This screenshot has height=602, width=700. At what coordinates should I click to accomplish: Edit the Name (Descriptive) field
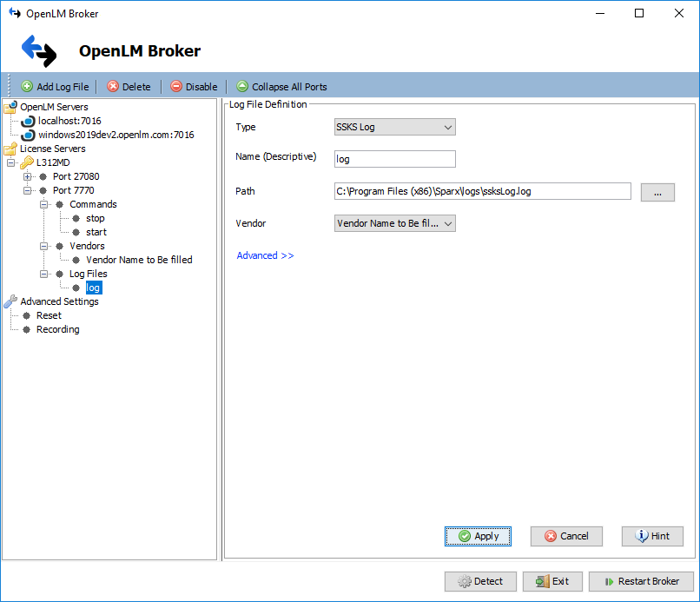pyautogui.click(x=394, y=159)
